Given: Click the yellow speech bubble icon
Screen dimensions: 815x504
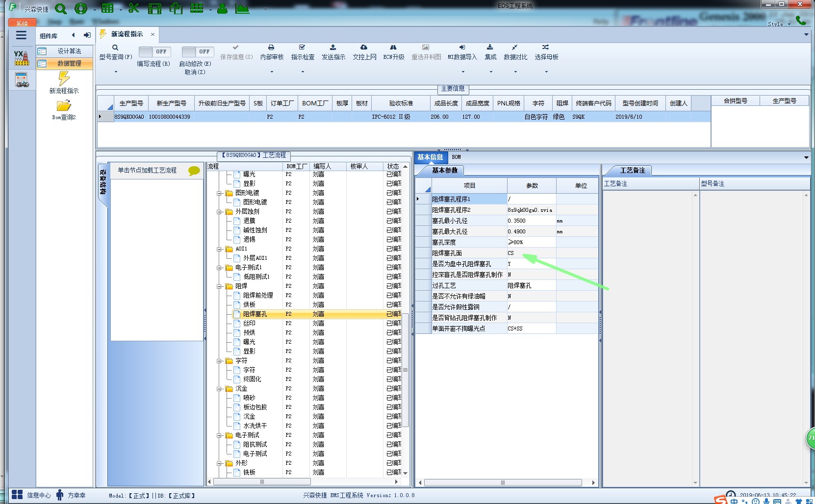Looking at the screenshot, I should pyautogui.click(x=194, y=171).
